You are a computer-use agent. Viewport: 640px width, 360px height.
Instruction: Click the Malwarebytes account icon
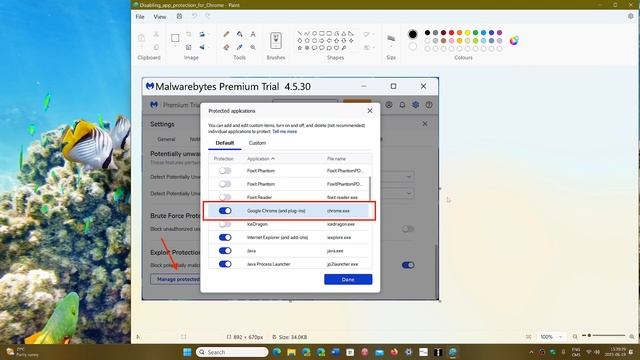tap(389, 105)
